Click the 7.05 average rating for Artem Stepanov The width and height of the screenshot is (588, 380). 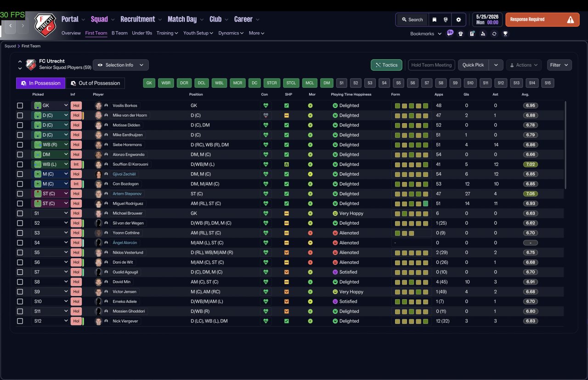pyautogui.click(x=531, y=193)
